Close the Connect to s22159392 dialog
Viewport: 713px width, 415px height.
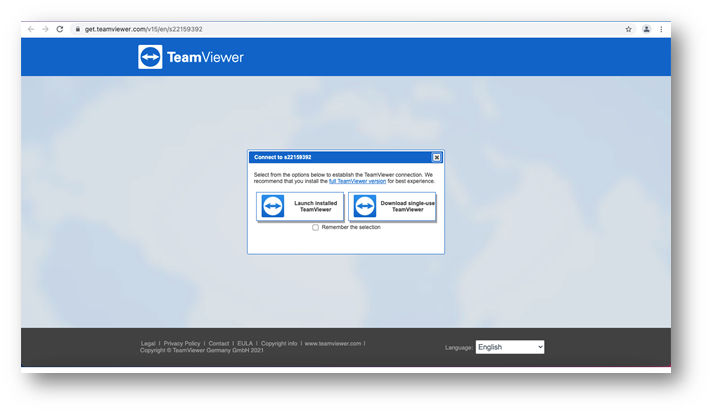pyautogui.click(x=437, y=157)
